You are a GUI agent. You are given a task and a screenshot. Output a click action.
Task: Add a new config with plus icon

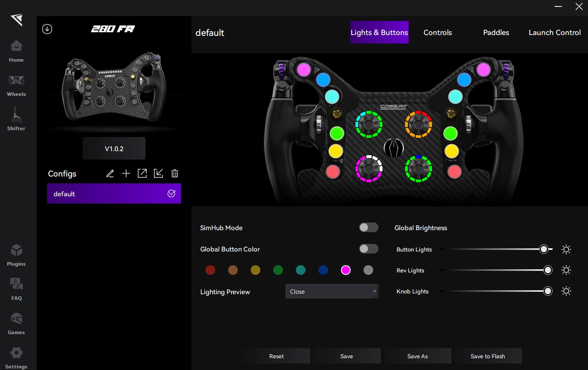126,173
